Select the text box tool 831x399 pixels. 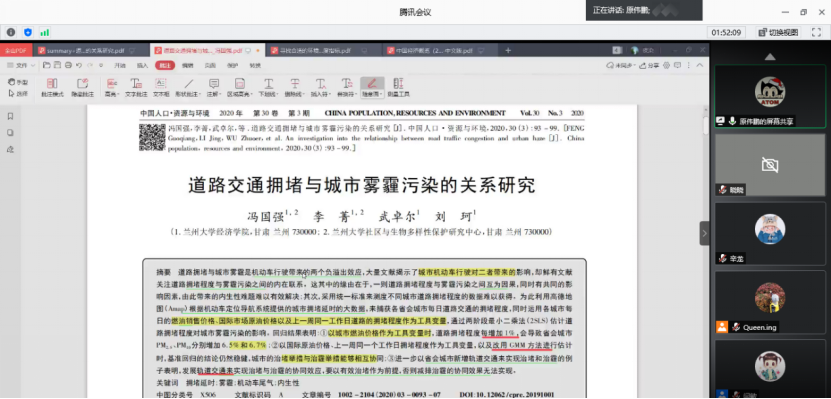click(161, 87)
